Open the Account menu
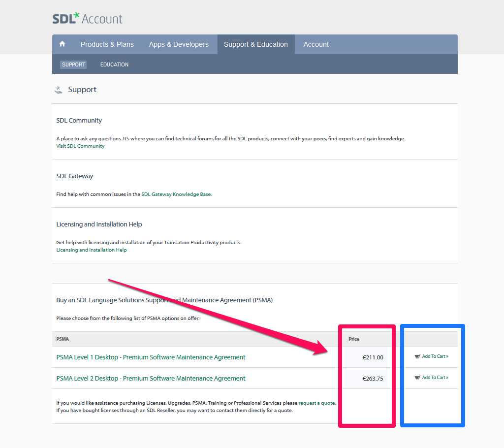 click(x=316, y=44)
